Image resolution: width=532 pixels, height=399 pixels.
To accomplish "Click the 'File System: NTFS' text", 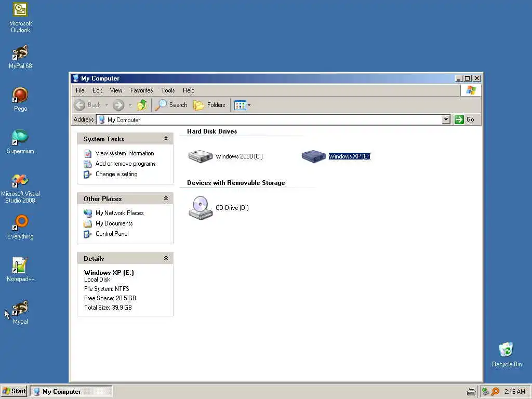I will tap(107, 289).
